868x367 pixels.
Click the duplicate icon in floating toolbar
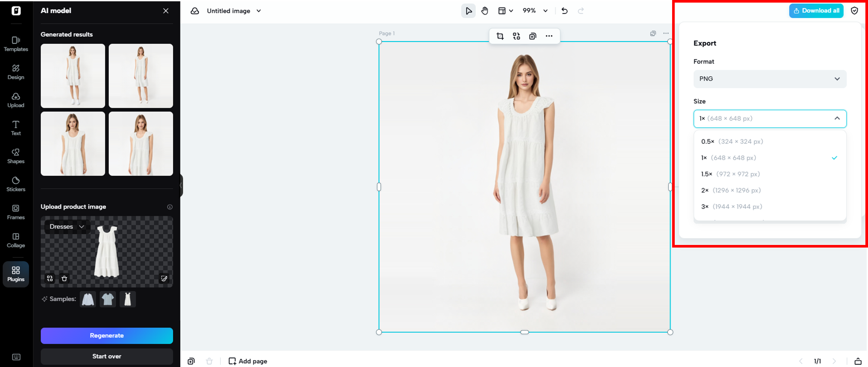tap(533, 36)
